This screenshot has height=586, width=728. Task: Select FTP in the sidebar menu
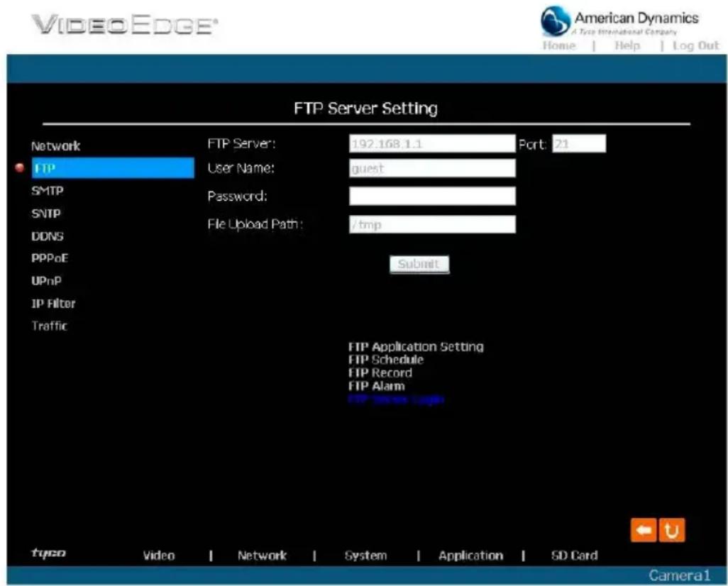(113, 167)
